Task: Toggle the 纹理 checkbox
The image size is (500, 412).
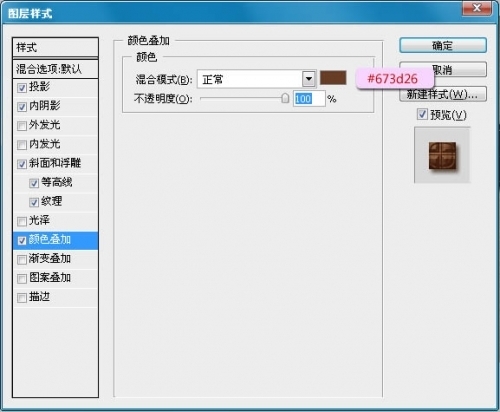Action: coord(34,202)
